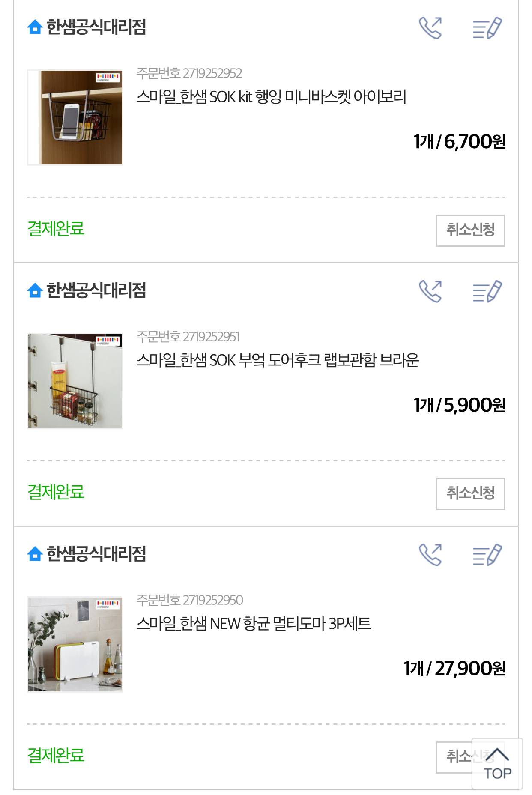Call seller for door hook wrap holder order
Screen dimensions: 532x795
430,291
